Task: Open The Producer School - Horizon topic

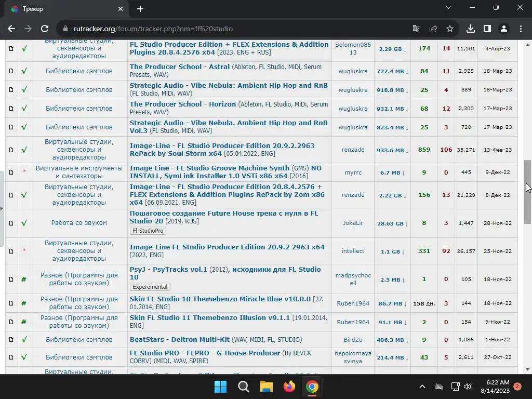Action: coord(182,104)
